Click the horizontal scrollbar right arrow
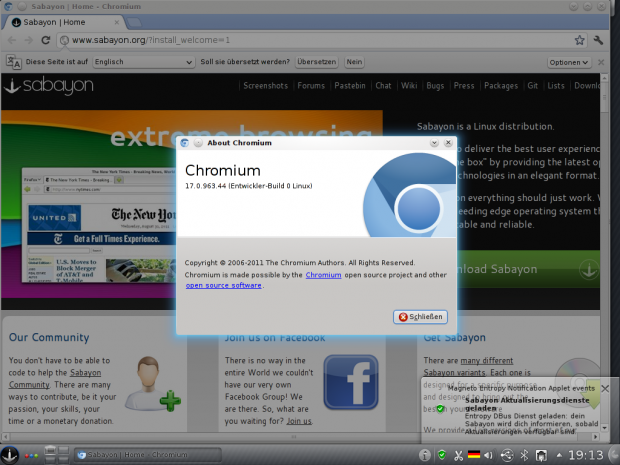 [595, 437]
